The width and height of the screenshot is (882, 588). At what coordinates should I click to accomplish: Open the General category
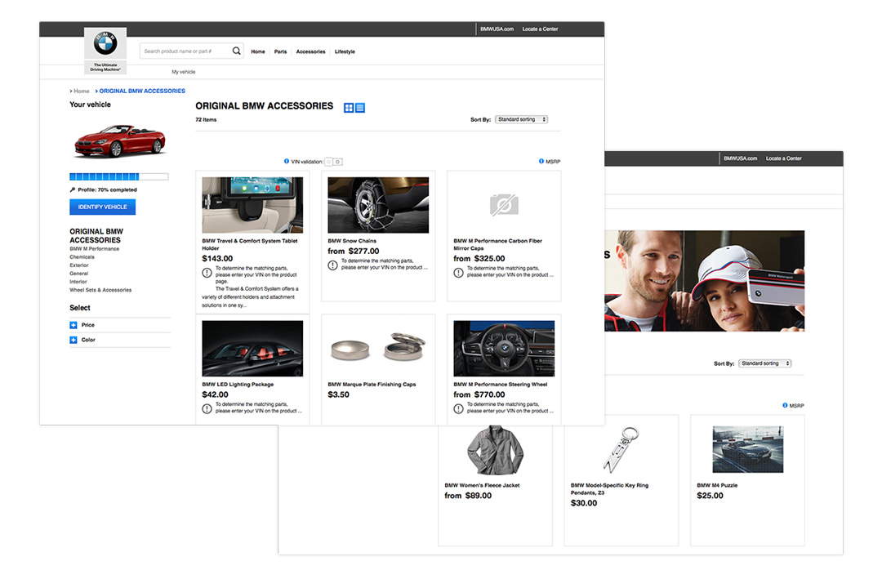(78, 274)
